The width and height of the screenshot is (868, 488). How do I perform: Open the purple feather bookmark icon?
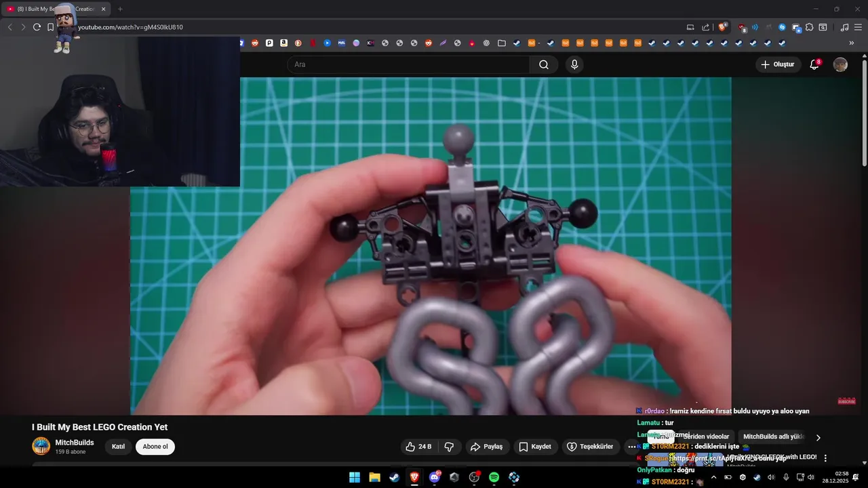(x=443, y=43)
